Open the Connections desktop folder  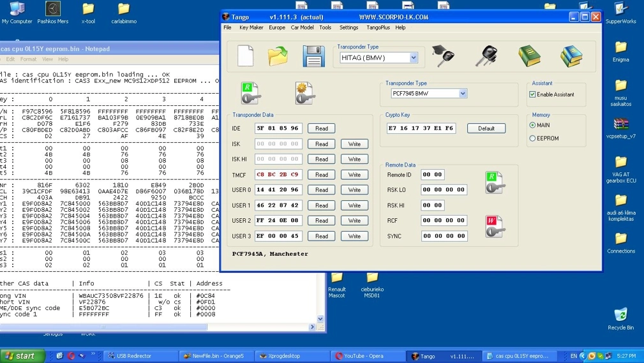point(620,243)
